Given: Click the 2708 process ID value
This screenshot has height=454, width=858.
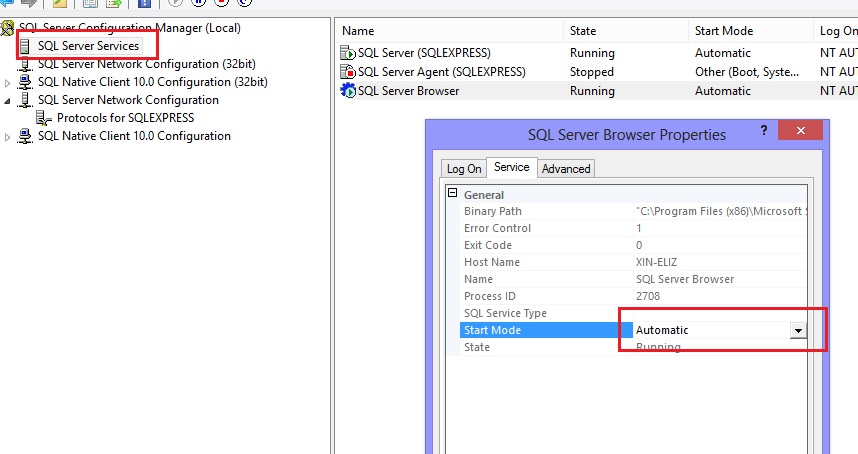Looking at the screenshot, I should pyautogui.click(x=648, y=296).
